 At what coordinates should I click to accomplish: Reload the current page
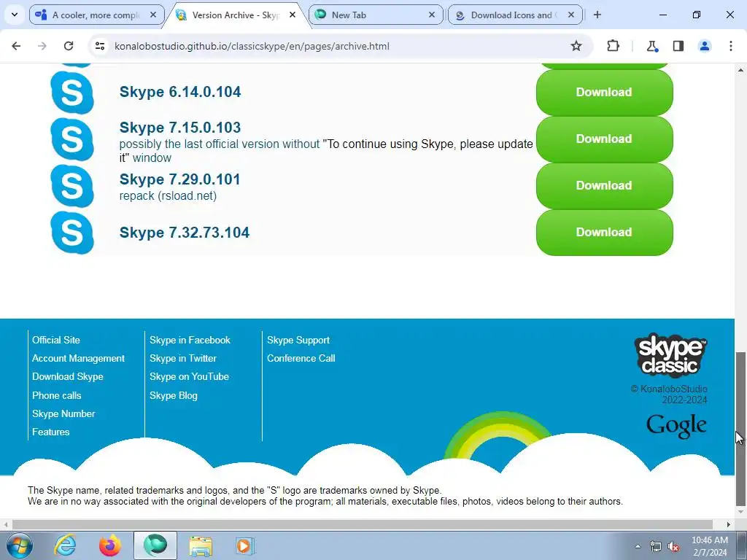click(x=69, y=46)
